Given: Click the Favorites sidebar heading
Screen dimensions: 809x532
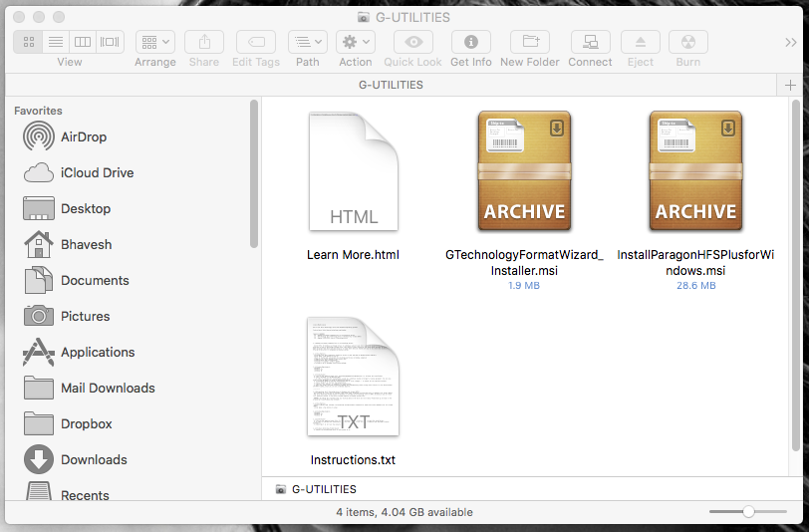Looking at the screenshot, I should tap(38, 111).
